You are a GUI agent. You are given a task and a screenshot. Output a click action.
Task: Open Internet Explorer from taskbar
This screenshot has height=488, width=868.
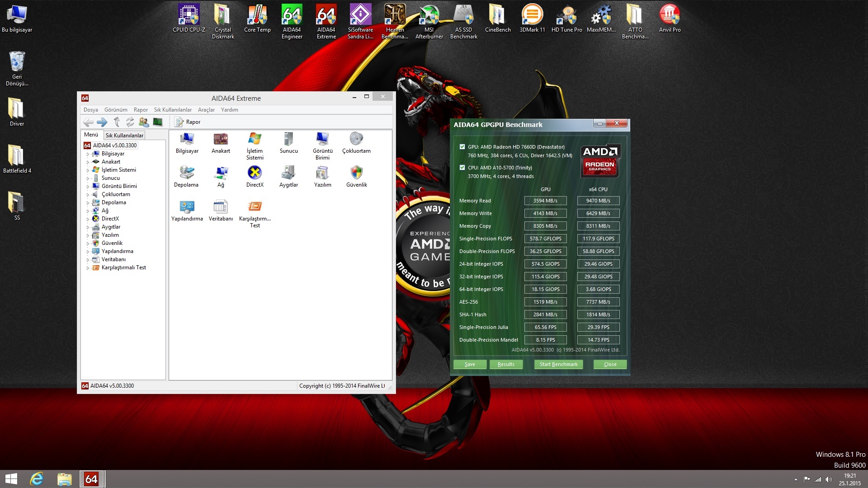point(37,479)
